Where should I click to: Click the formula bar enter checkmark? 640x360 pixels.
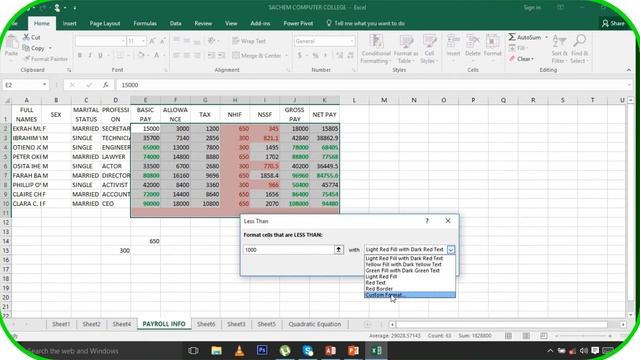point(89,85)
